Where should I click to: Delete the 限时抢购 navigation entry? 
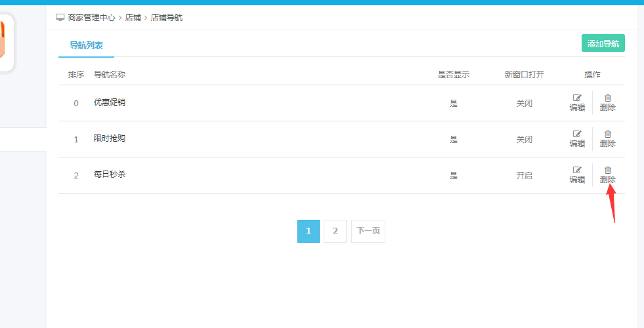[x=607, y=138]
